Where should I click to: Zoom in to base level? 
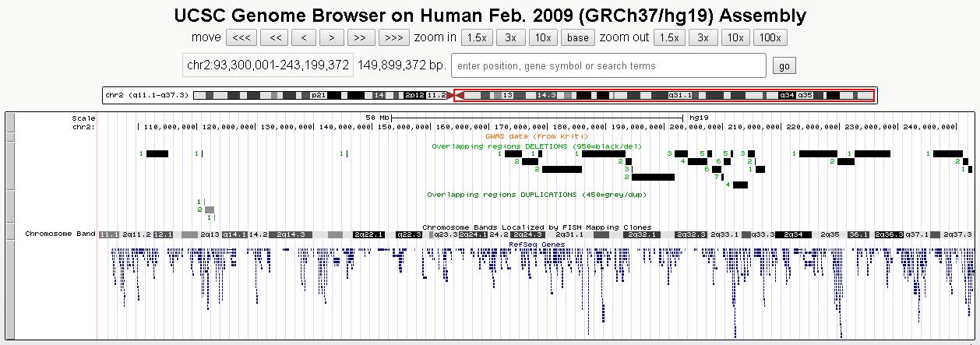coord(577,37)
